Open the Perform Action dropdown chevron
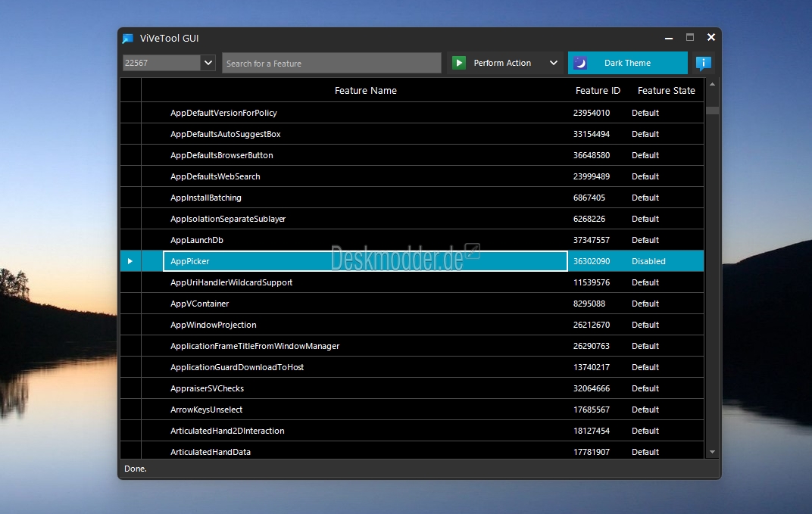Viewport: 812px width, 514px height. 554,63
